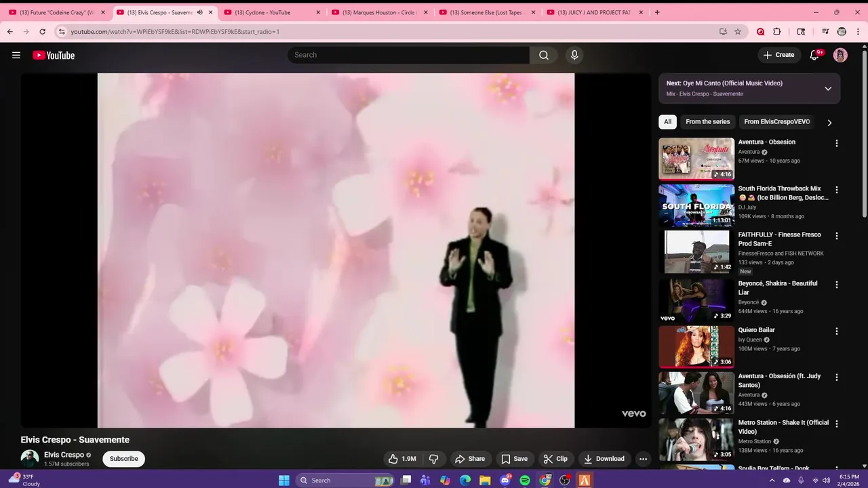
Task: Select the From ElvisCrespoVEVO chip
Action: click(777, 122)
